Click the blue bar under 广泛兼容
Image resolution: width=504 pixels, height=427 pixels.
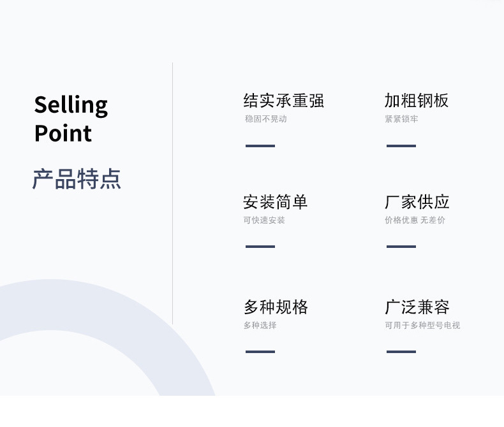tap(401, 352)
